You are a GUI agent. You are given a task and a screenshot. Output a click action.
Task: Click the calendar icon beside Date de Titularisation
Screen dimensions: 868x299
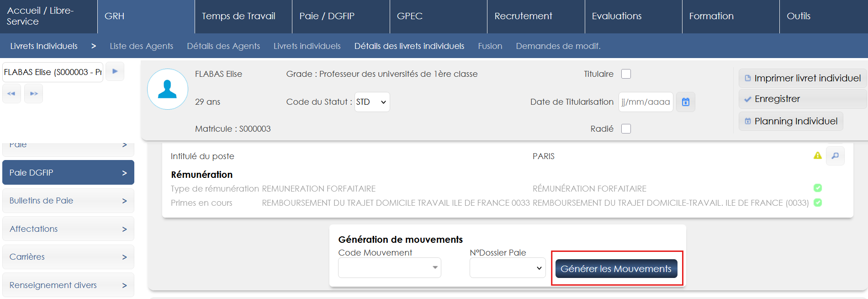click(685, 102)
